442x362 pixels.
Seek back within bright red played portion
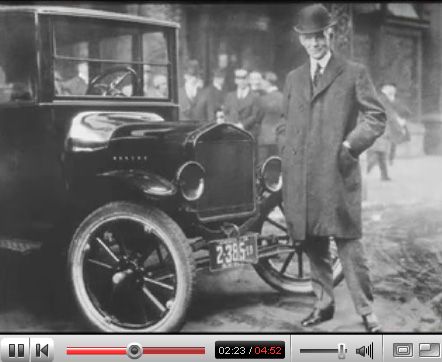pos(97,351)
